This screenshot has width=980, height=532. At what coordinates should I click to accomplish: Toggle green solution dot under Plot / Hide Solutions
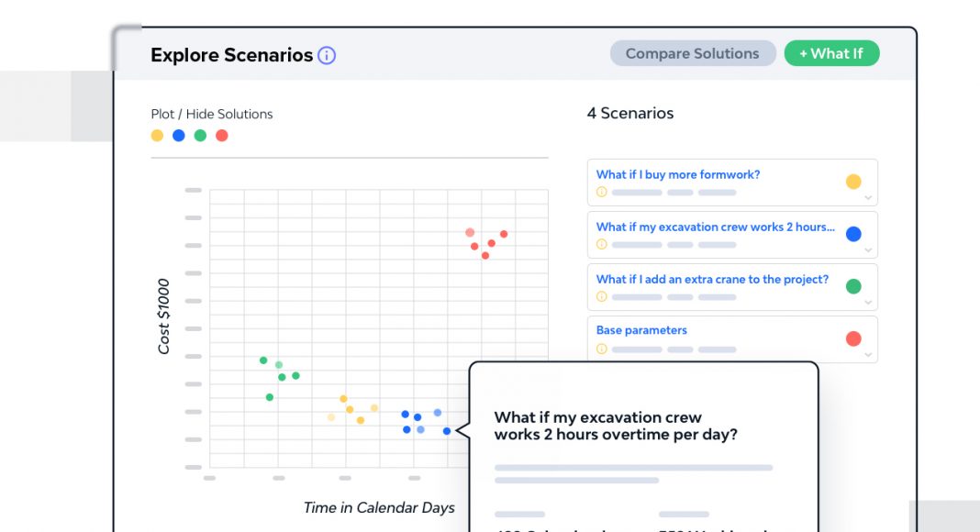[200, 136]
